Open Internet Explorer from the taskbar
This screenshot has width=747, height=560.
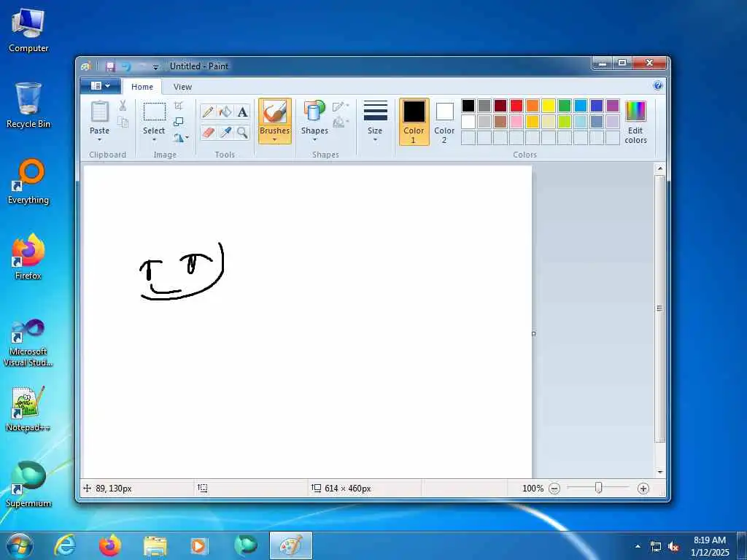65,545
